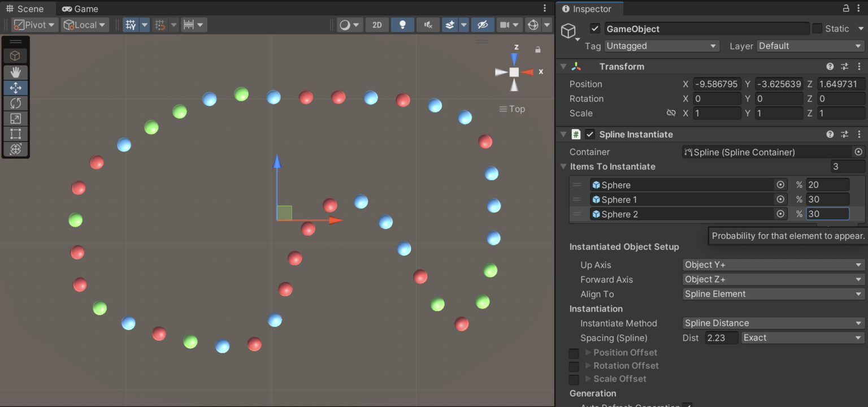The image size is (868, 407).
Task: Click the Spline Instantiate help icon
Action: pos(830,134)
